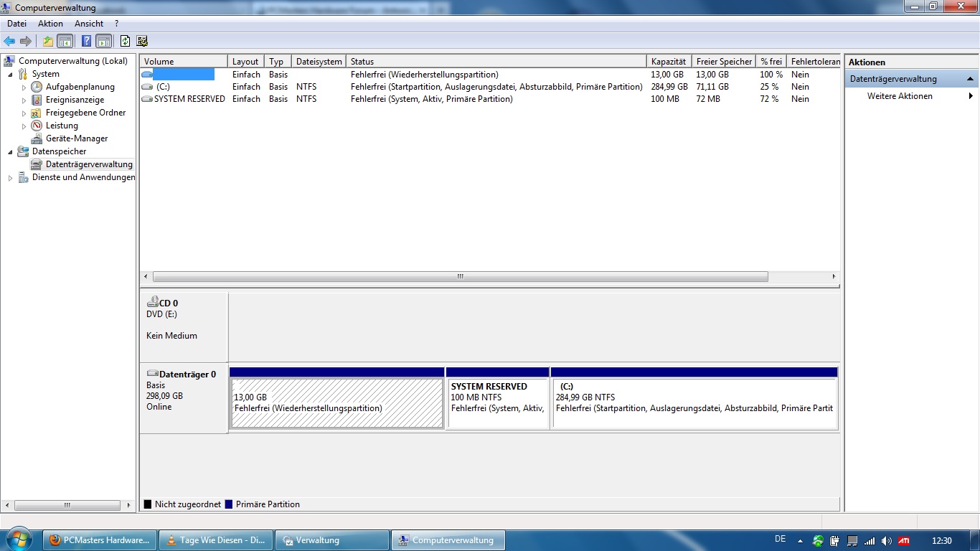Screen dimensions: 980x551
Task: Open the ATI tray icon
Action: (x=905, y=540)
